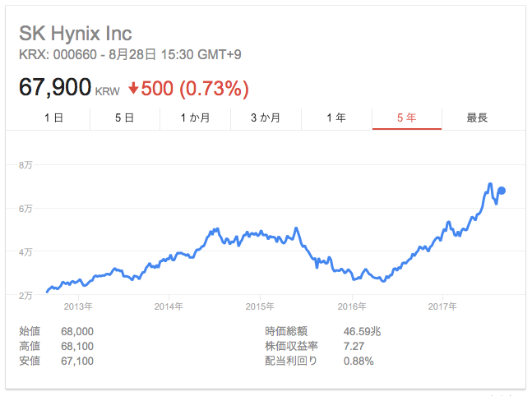This screenshot has width=532, height=396.
Task: Click the 2017年 label on the timeline axis
Action: 442,306
